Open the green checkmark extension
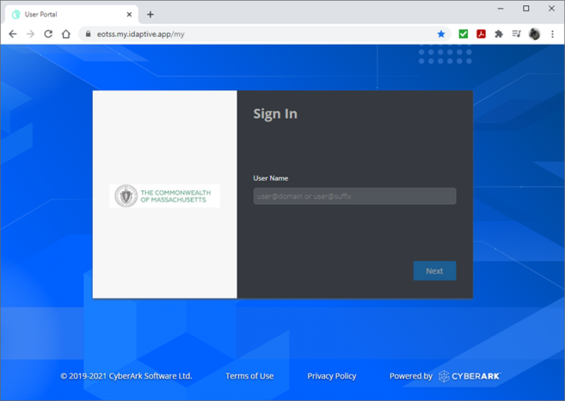565x401 pixels. (x=463, y=34)
